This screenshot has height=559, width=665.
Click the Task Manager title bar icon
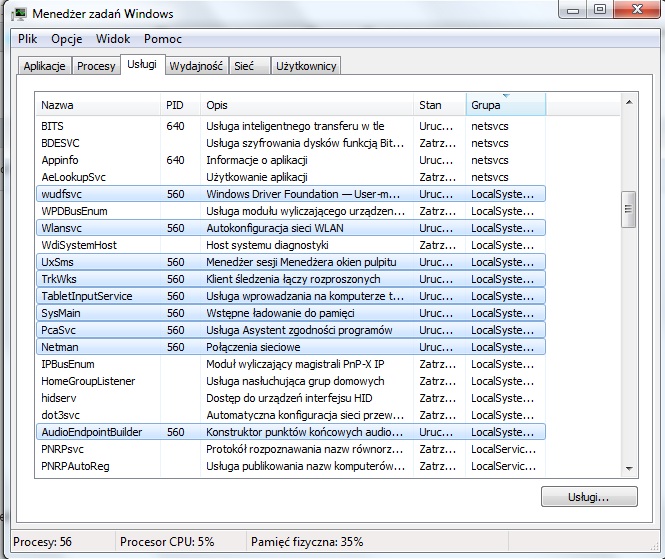pos(19,14)
